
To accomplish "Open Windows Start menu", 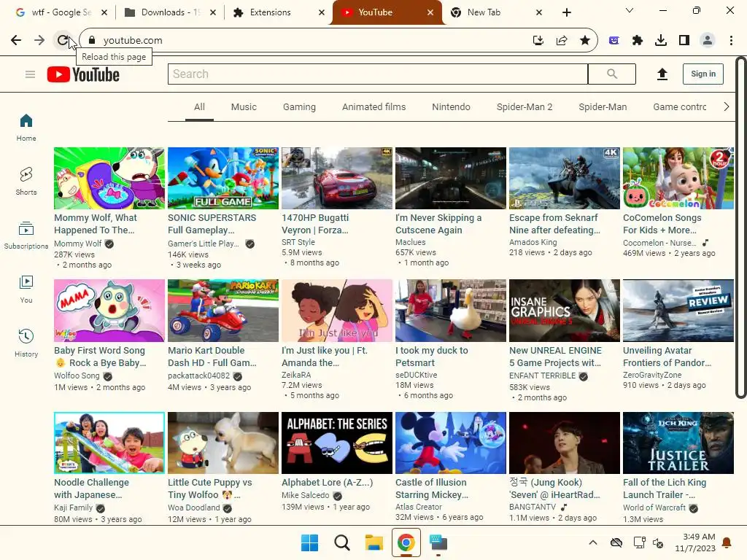I will (309, 542).
